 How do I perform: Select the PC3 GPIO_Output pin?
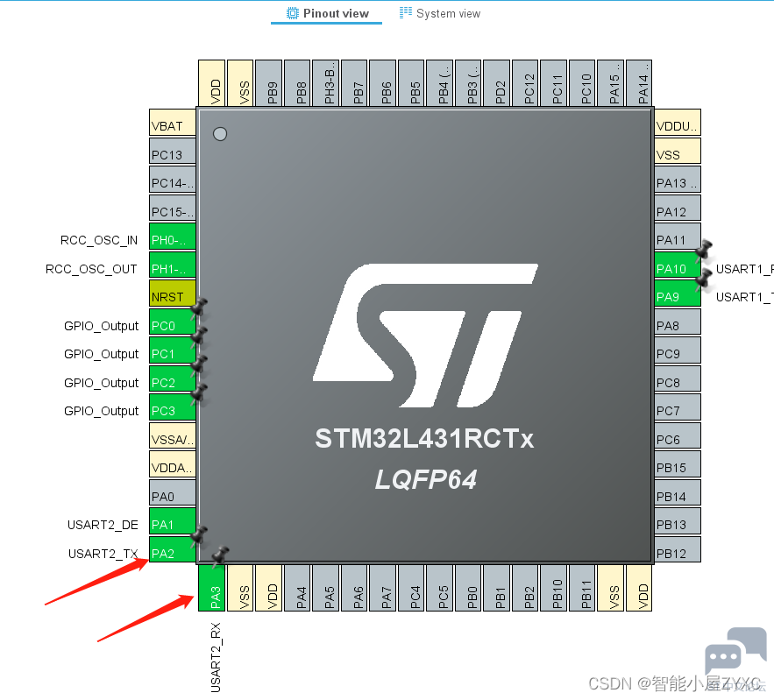click(173, 407)
